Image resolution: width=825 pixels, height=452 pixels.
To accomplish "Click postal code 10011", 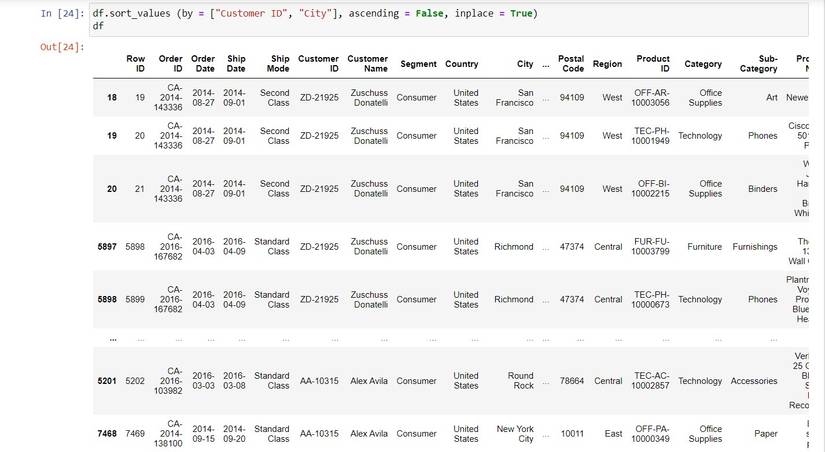I will pos(572,434).
